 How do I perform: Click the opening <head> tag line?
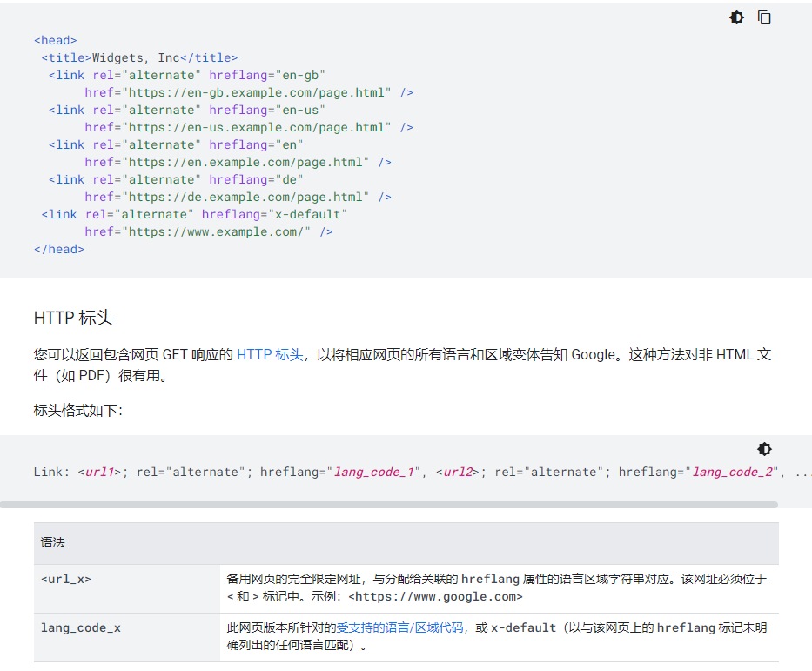[56, 40]
